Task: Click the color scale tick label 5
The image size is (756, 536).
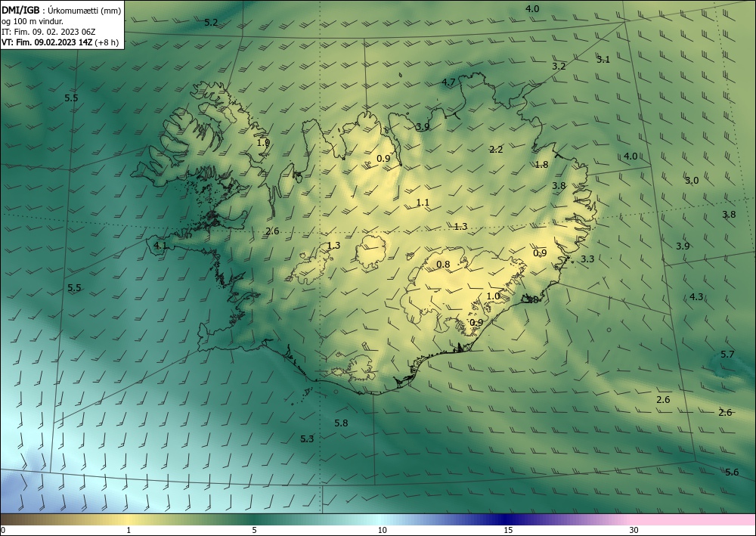Action: tap(254, 530)
